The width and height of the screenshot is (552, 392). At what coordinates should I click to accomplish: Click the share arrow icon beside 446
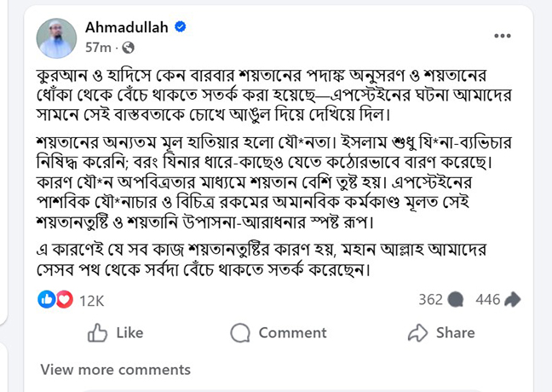tap(512, 299)
